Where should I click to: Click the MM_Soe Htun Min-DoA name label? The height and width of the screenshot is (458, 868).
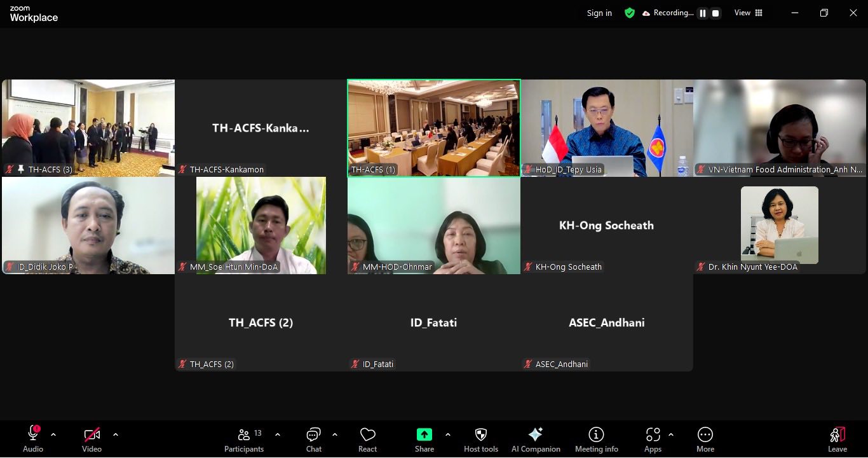234,267
